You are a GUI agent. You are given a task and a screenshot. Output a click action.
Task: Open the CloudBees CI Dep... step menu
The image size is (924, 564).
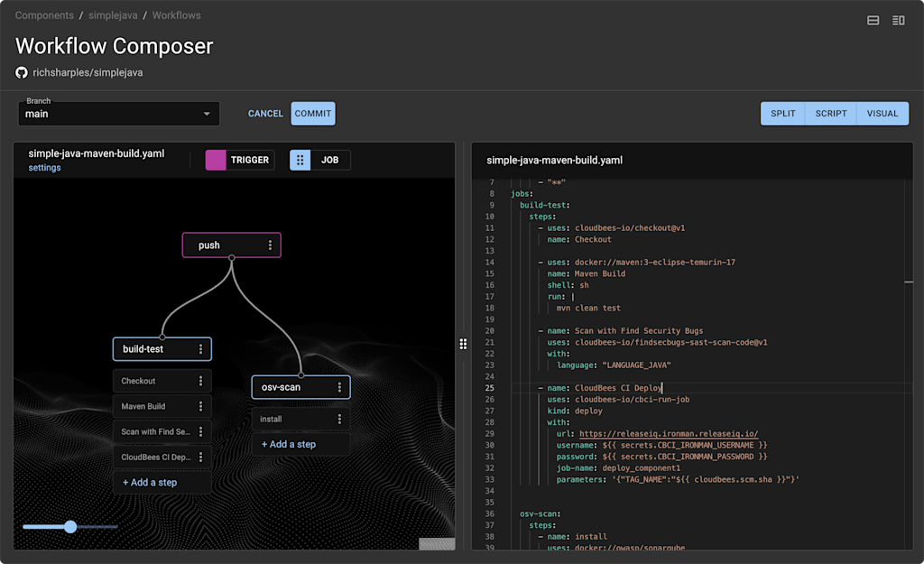201,457
